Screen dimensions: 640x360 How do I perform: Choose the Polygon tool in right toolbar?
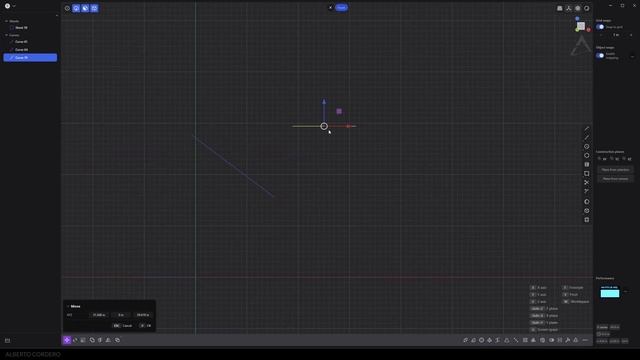click(x=587, y=156)
